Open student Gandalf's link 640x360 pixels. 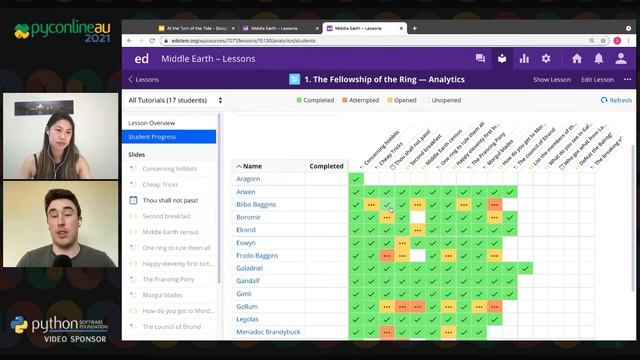tap(248, 281)
